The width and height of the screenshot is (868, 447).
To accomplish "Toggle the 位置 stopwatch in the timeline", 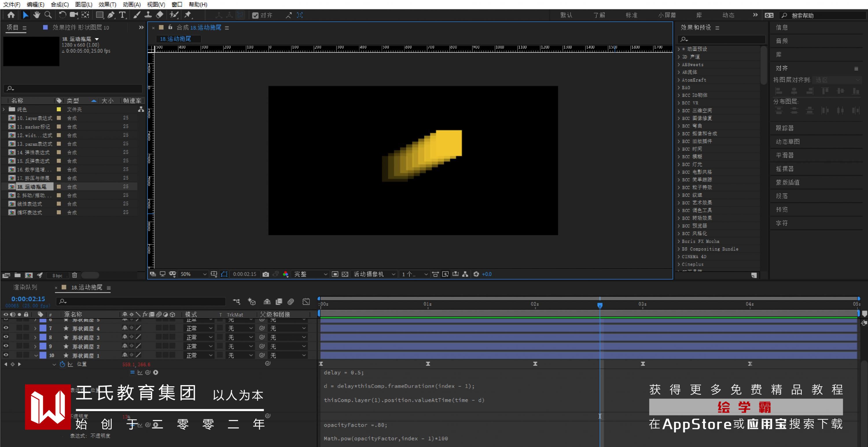I will 62,364.
